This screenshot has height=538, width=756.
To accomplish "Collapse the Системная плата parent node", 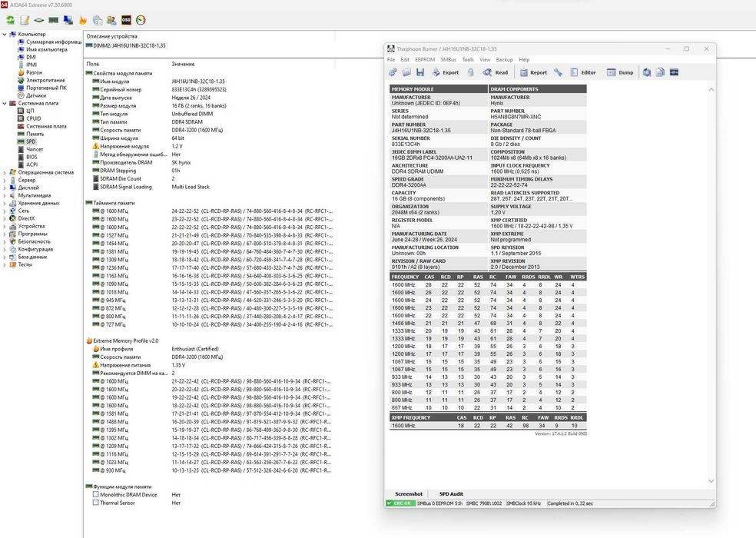I will (x=5, y=103).
